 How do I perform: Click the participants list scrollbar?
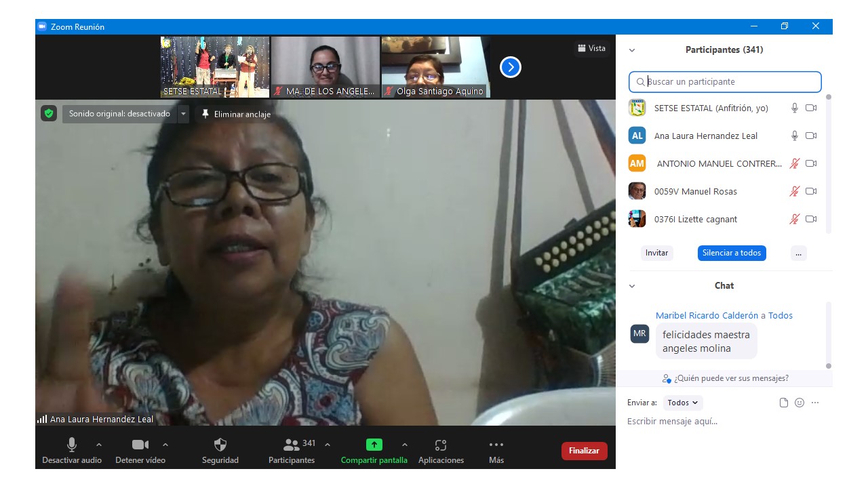click(x=828, y=163)
